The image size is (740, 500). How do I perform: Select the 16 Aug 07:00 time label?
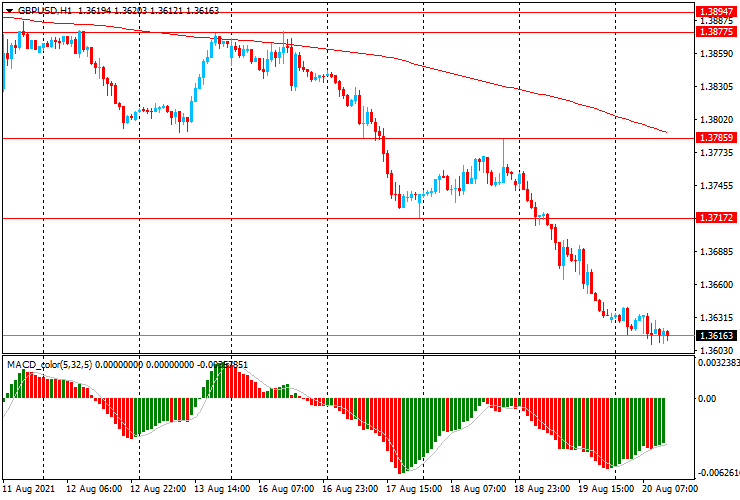tap(286, 488)
